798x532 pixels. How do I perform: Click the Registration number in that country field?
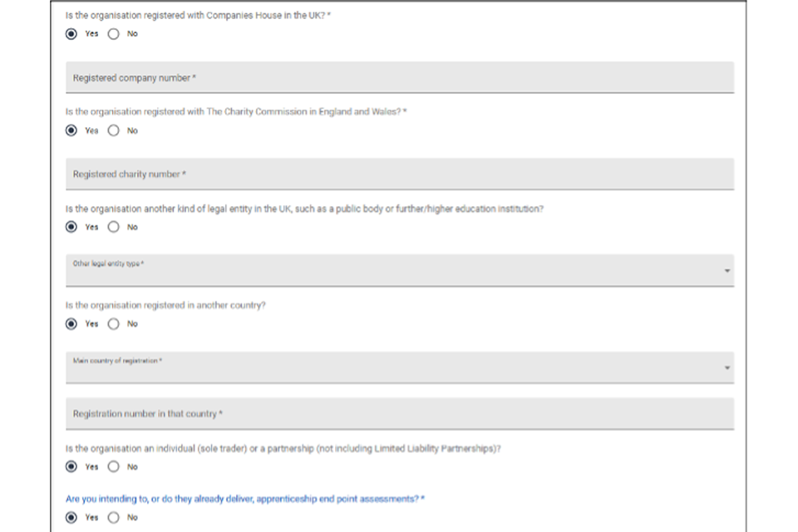(x=399, y=413)
